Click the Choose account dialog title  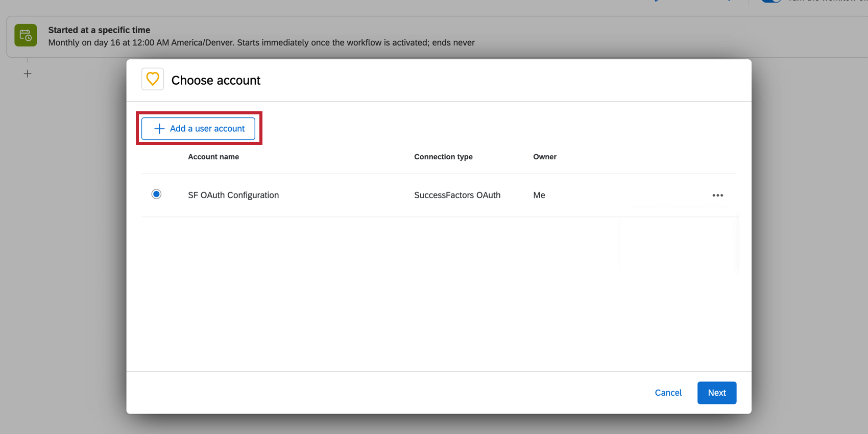point(216,80)
